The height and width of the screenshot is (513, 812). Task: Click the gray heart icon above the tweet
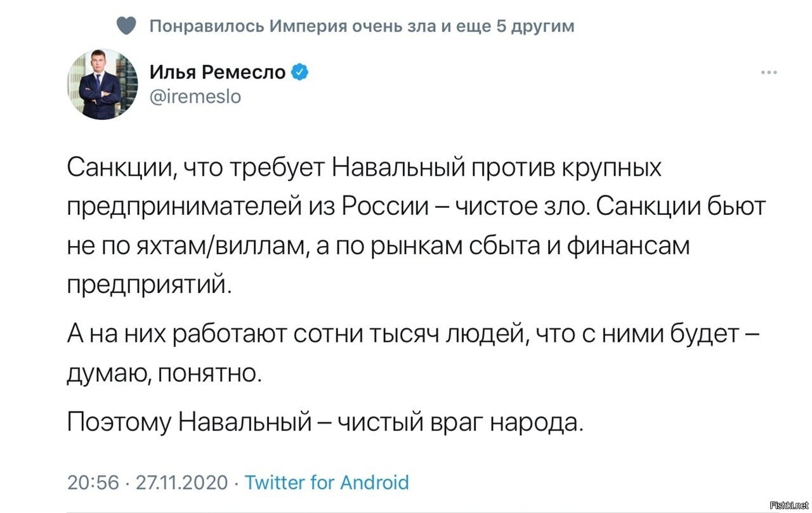pos(127,26)
